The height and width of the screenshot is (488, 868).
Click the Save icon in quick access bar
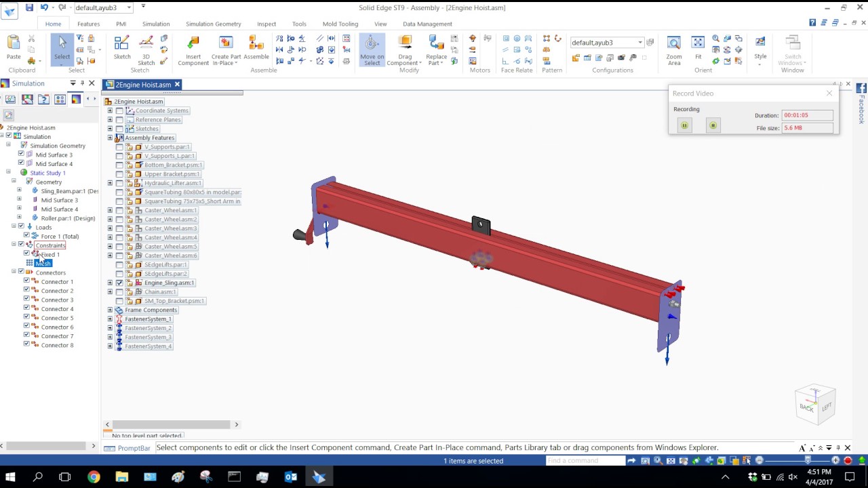coord(29,7)
